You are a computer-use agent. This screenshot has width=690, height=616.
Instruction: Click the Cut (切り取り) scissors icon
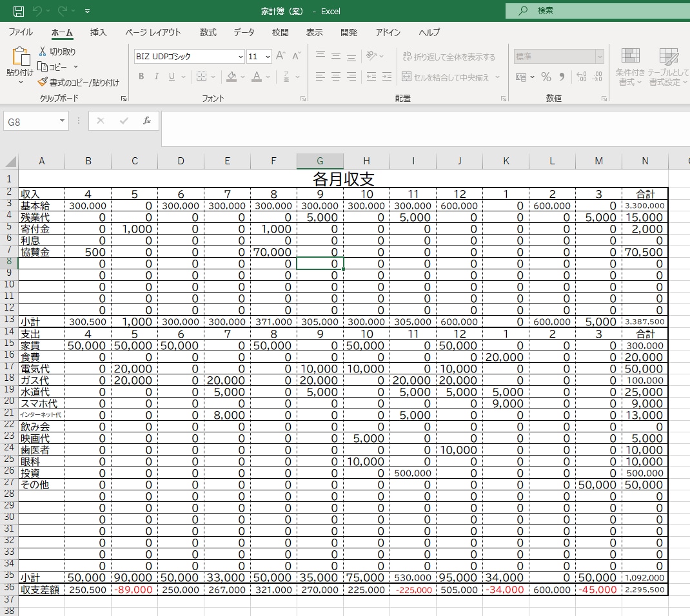tap(43, 52)
